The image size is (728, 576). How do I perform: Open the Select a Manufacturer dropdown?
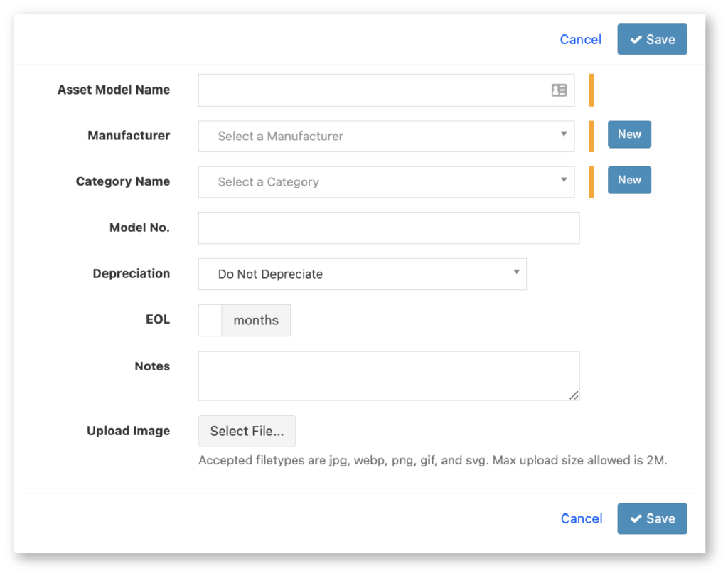tap(386, 136)
